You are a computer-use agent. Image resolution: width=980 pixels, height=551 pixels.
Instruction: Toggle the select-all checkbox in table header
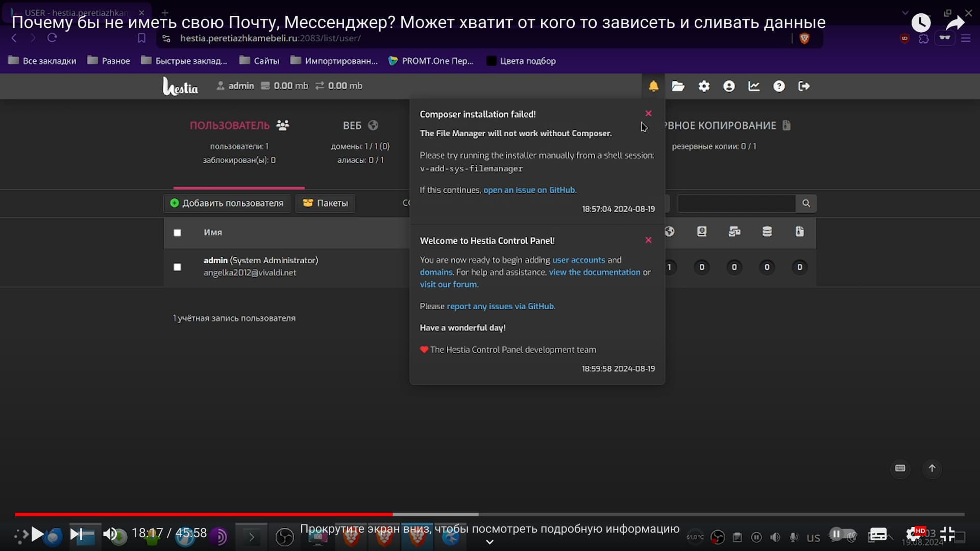click(177, 233)
